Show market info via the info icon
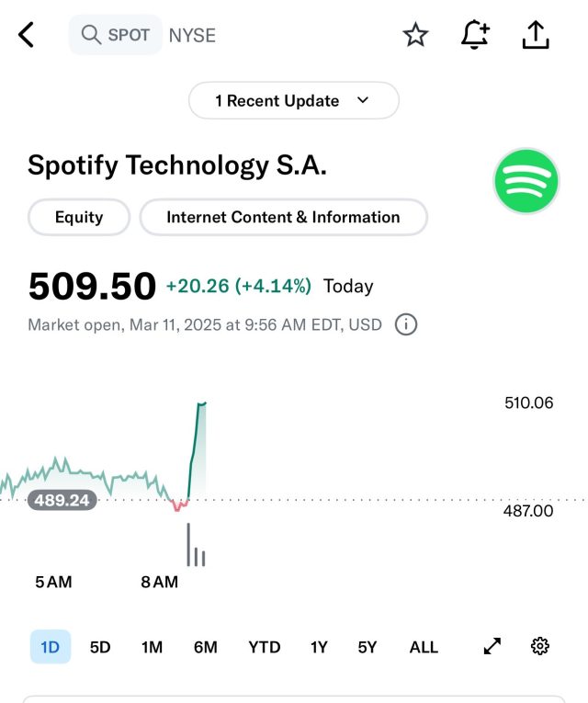The image size is (588, 703). pos(405,324)
